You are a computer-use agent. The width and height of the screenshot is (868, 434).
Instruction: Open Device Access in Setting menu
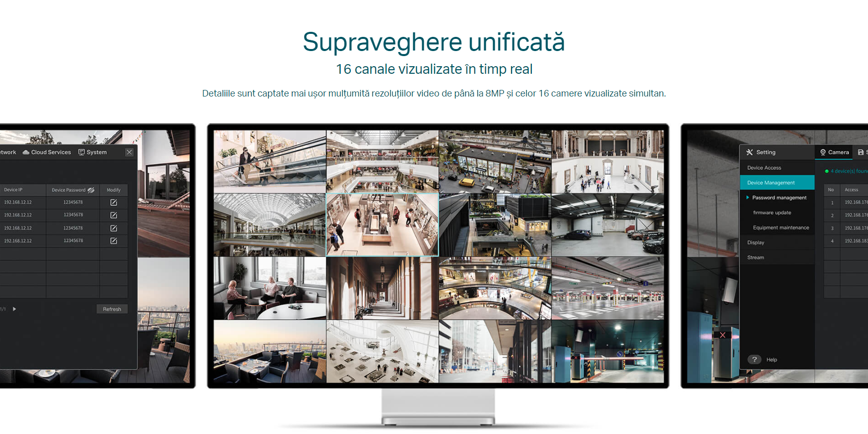pos(777,168)
